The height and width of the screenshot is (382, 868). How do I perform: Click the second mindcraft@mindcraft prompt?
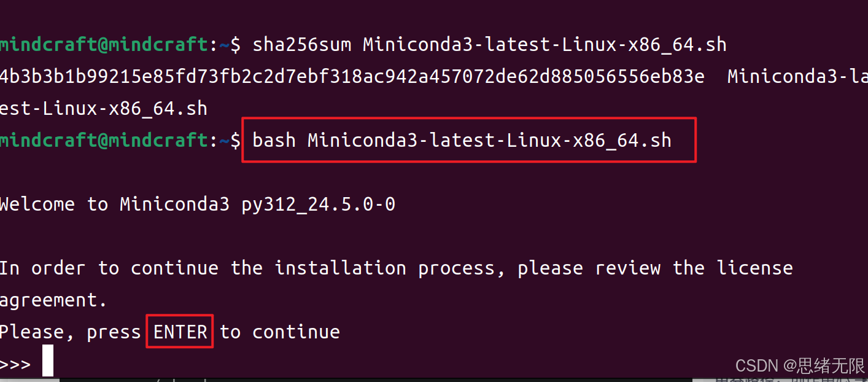[x=105, y=141]
